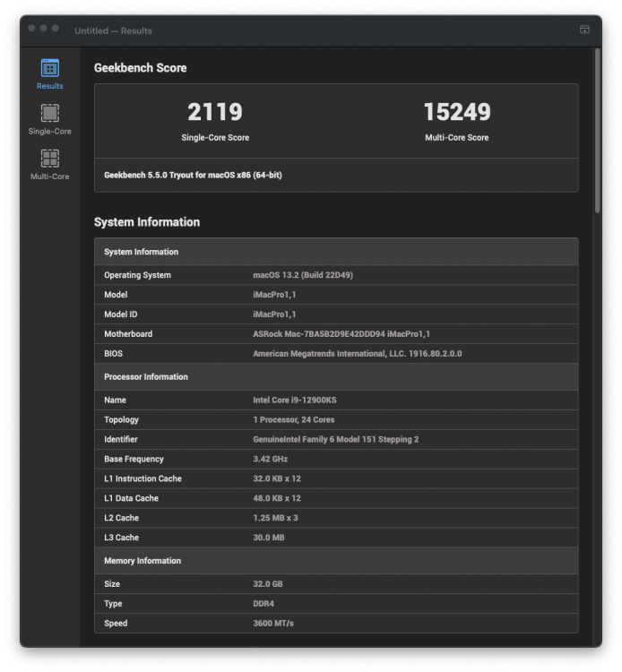Image resolution: width=622 pixels, height=672 pixels.
Task: Click the 'Motherboard' row label
Action: pyautogui.click(x=128, y=334)
